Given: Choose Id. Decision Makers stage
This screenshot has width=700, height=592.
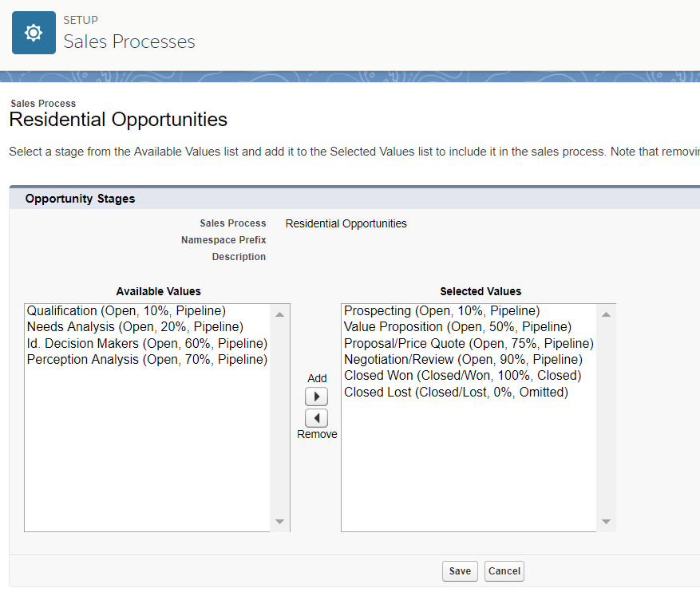Looking at the screenshot, I should [x=147, y=343].
